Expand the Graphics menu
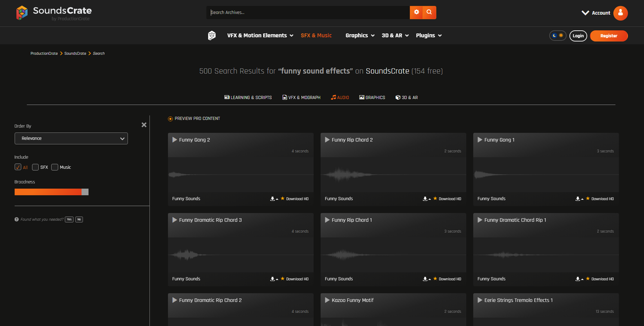 [360, 35]
